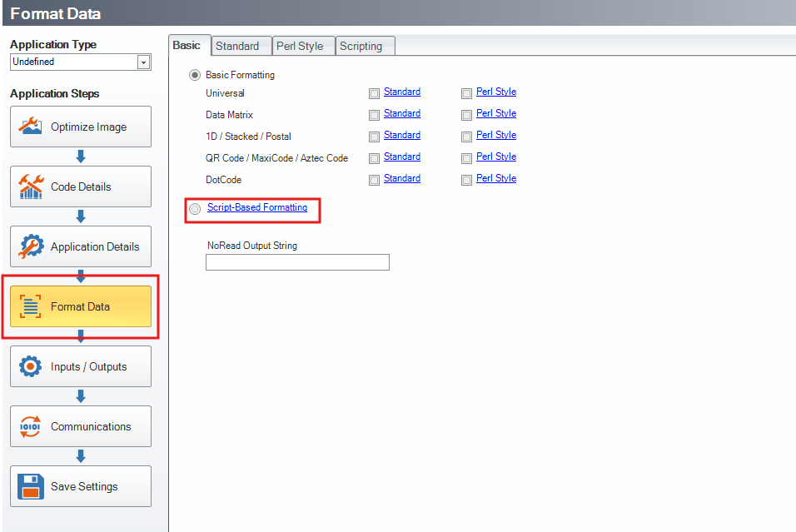This screenshot has width=796, height=532.
Task: Click the Save Settings floppy disk icon
Action: tap(31, 486)
